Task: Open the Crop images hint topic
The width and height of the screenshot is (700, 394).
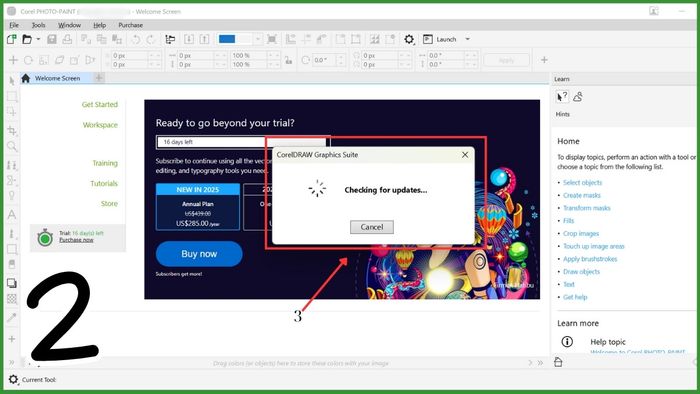Action: tap(581, 233)
